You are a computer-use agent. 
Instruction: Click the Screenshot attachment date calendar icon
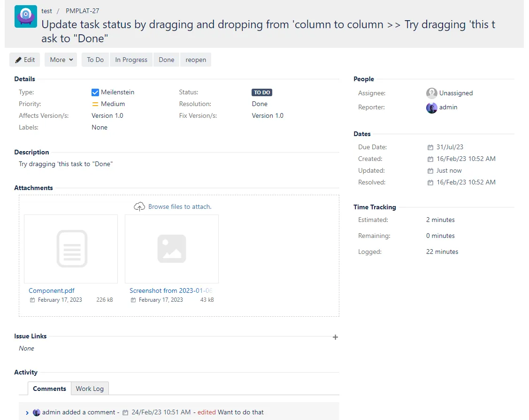pos(133,300)
